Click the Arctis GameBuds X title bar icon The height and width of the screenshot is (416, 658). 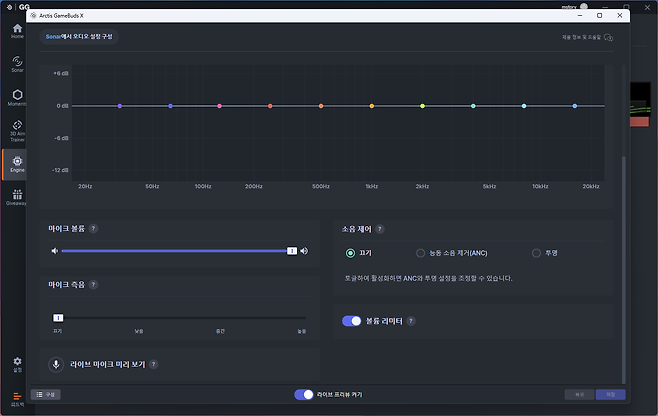pyautogui.click(x=34, y=16)
